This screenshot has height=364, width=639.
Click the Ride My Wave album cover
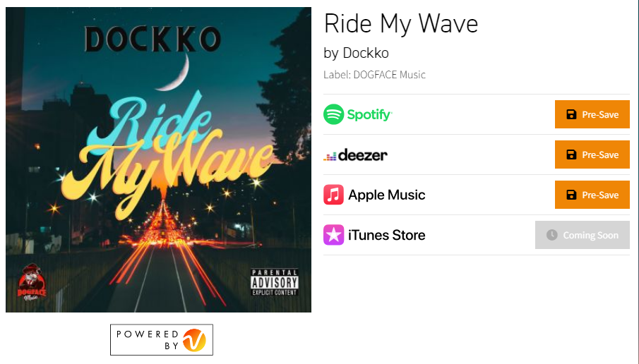coord(159,159)
